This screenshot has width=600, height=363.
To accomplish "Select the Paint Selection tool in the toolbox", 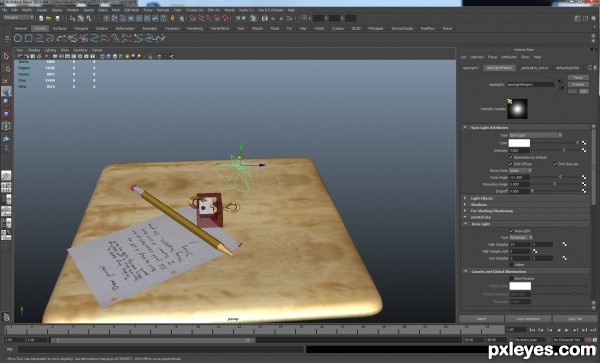I will pyautogui.click(x=6, y=80).
